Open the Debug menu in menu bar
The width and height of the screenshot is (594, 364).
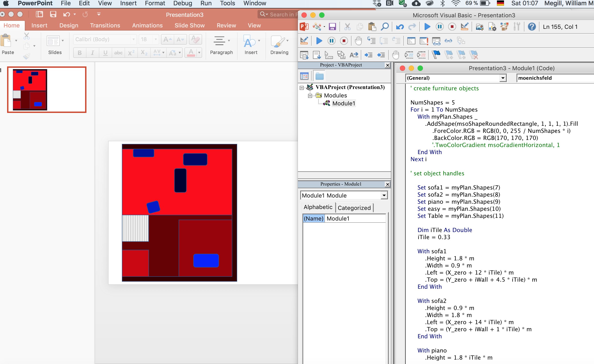click(182, 3)
